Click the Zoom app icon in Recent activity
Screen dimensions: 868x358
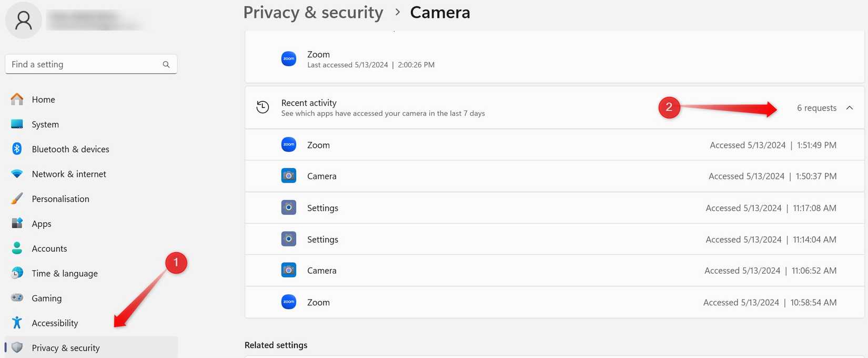289,144
